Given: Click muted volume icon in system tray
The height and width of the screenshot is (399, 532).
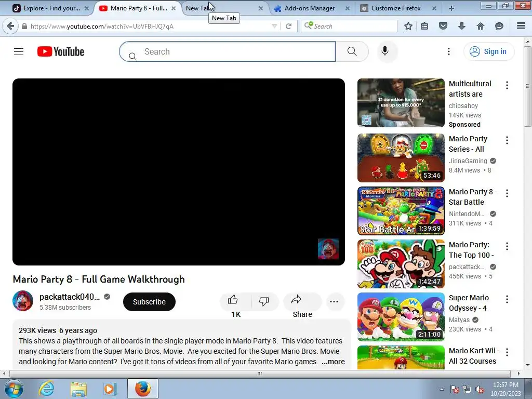Looking at the screenshot, I should (x=480, y=390).
